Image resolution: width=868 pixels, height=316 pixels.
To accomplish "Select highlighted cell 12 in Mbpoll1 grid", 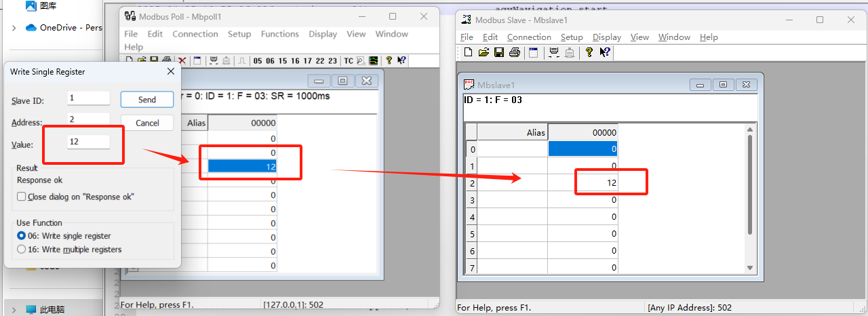I will 242,166.
